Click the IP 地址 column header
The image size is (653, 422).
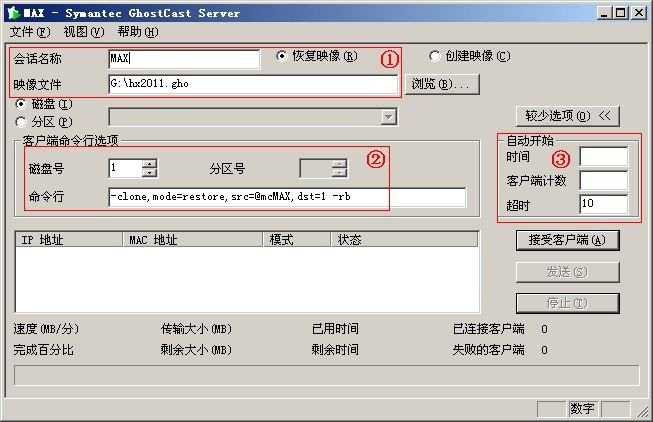pos(69,240)
